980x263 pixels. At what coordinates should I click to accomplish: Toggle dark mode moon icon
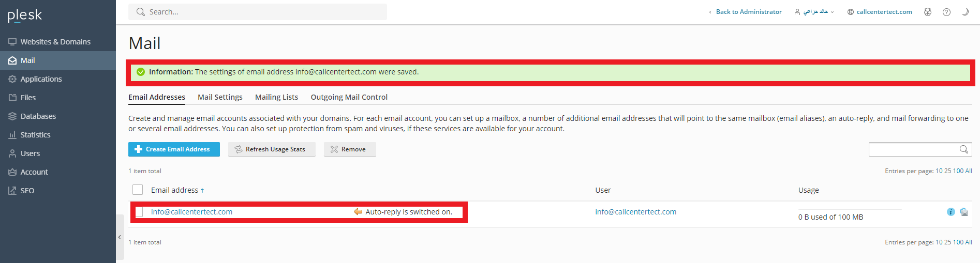tap(965, 12)
